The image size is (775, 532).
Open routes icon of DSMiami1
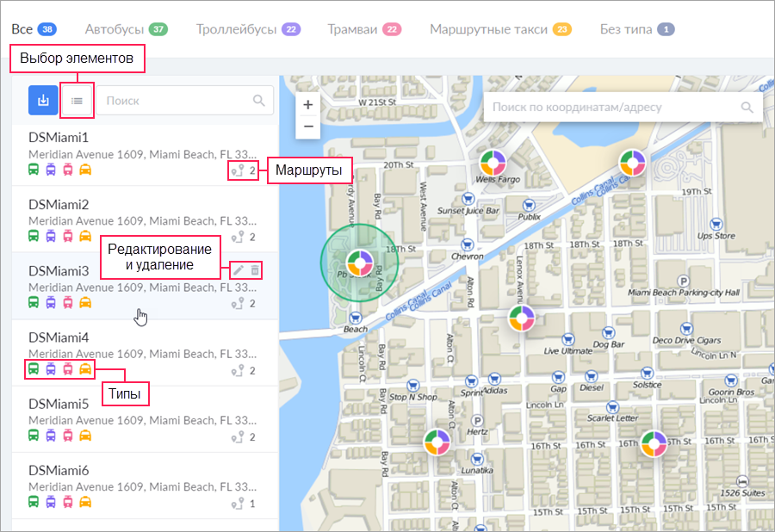pyautogui.click(x=238, y=170)
